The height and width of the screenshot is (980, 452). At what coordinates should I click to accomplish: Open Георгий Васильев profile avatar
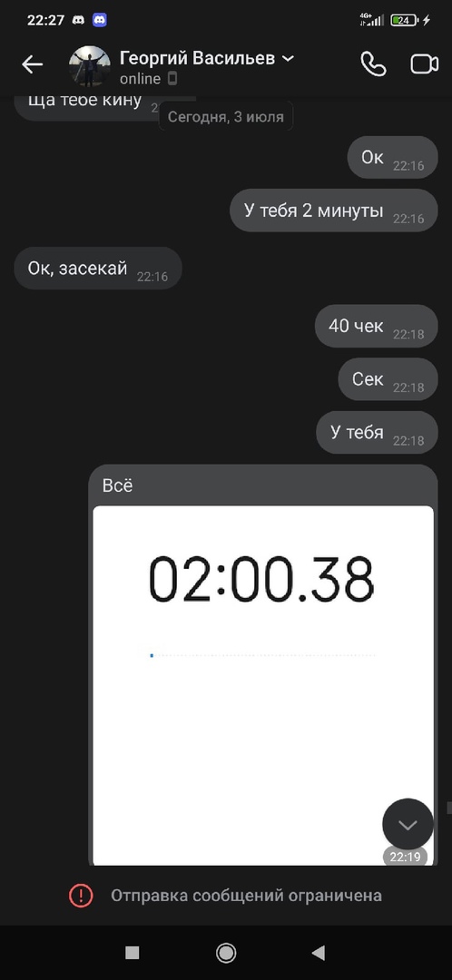89,66
